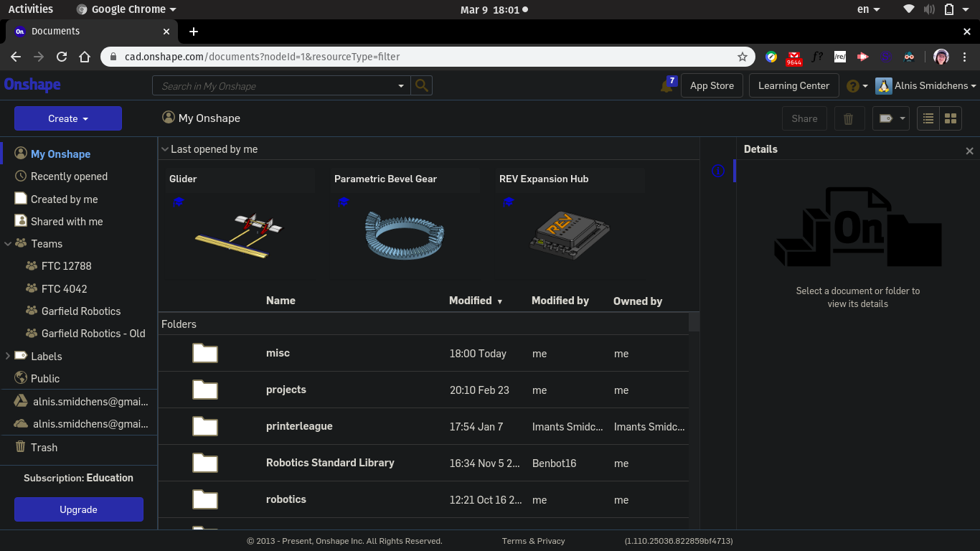Open the en language indicator

click(869, 9)
